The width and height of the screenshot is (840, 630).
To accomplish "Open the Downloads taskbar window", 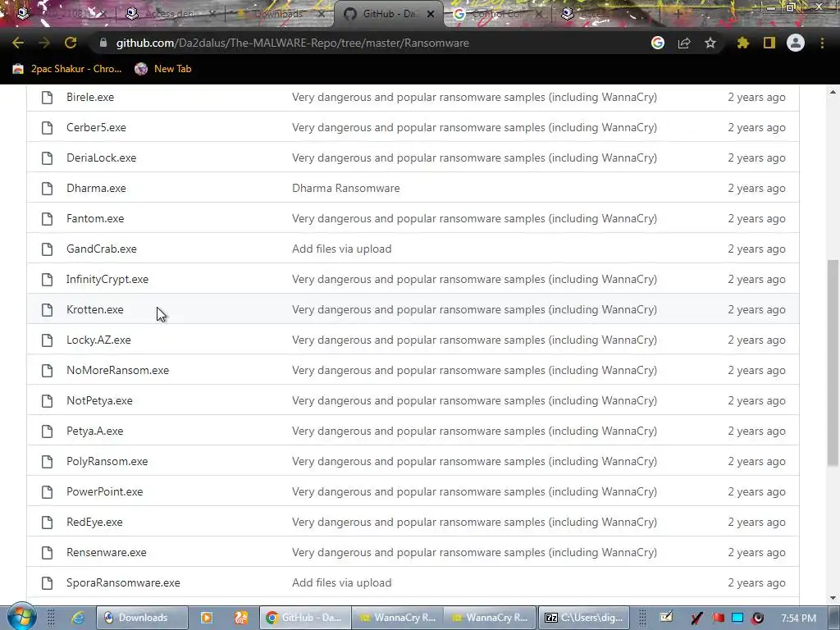I will point(142,618).
